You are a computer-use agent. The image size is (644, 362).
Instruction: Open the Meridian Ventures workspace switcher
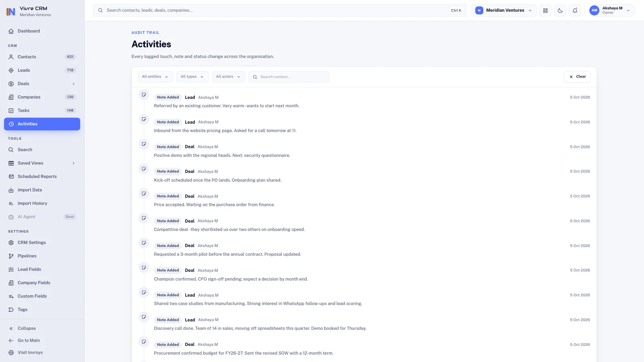pos(504,10)
